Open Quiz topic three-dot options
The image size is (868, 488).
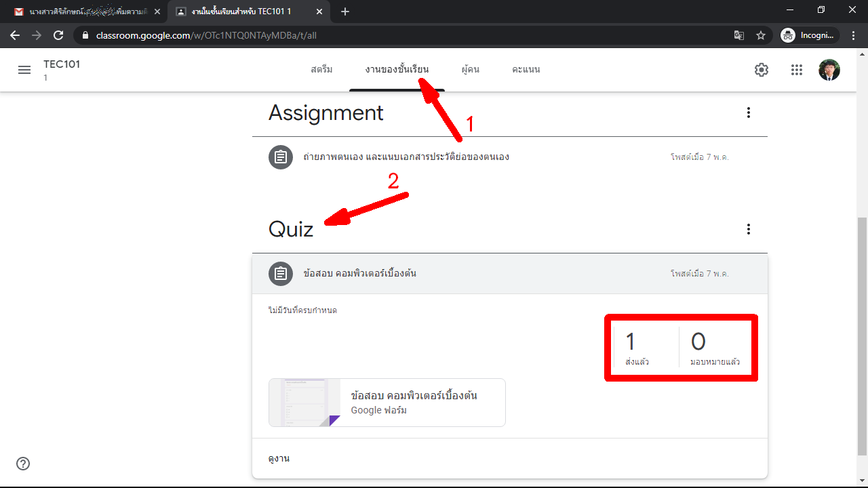point(749,229)
